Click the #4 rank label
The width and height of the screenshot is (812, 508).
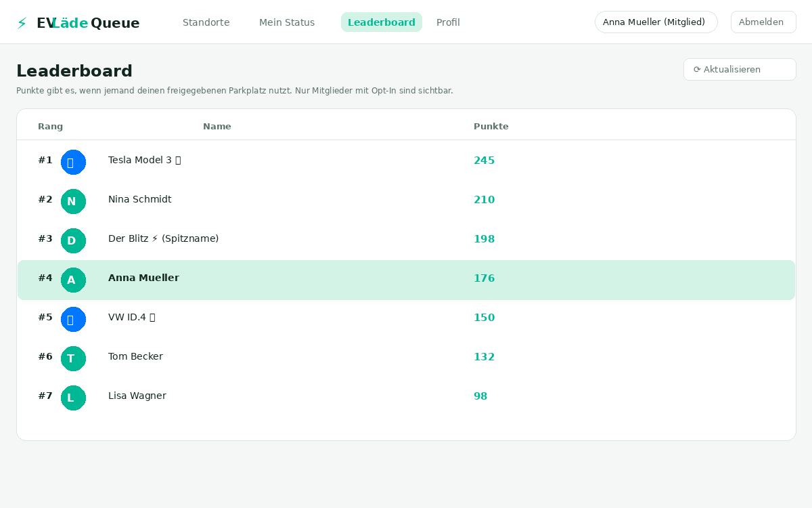tap(45, 278)
